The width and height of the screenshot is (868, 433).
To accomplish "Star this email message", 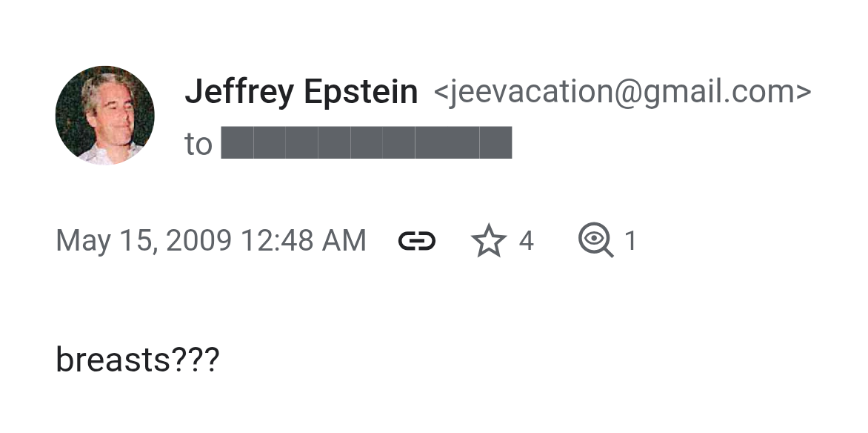I will (x=489, y=241).
